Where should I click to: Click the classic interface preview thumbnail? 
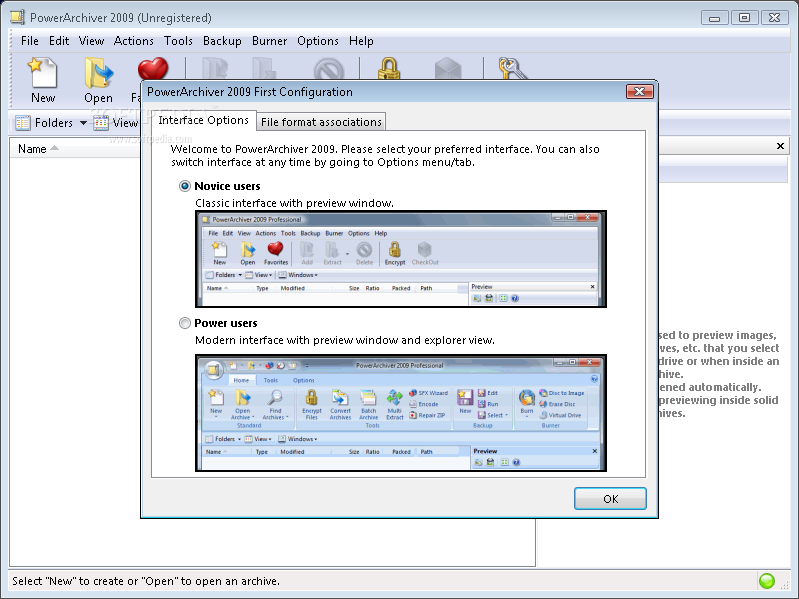(x=401, y=259)
